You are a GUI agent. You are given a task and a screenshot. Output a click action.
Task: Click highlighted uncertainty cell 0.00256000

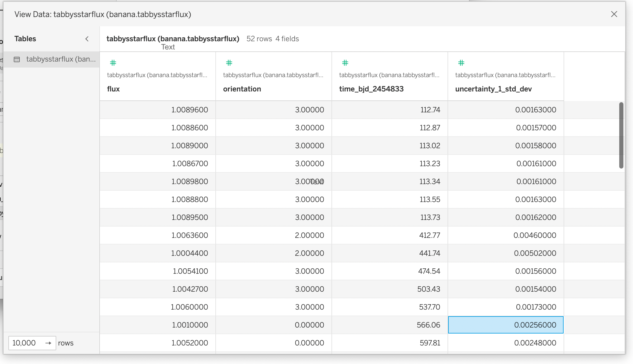[x=506, y=325]
